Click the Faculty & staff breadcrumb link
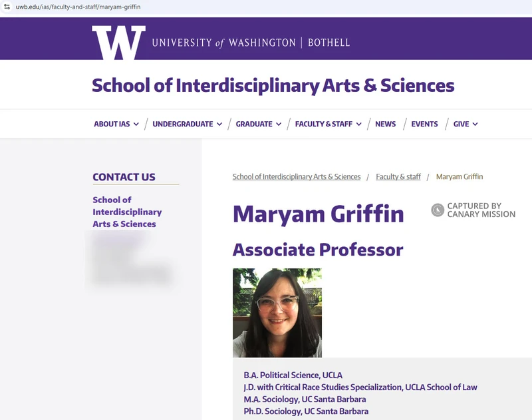This screenshot has height=420, width=532. click(398, 176)
